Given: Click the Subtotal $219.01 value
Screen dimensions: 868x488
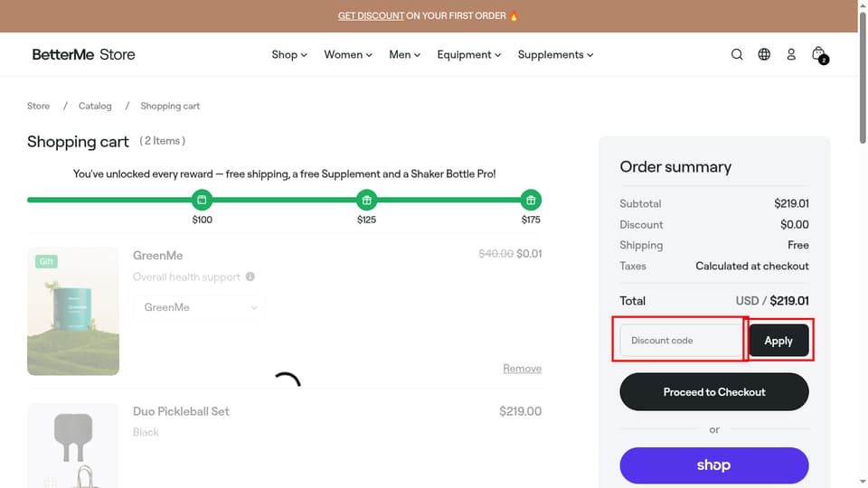Looking at the screenshot, I should (x=792, y=203).
